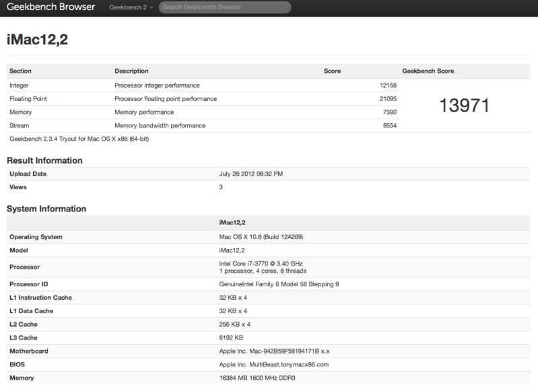This screenshot has width=538, height=392.
Task: Select the L1 Data Cache label
Action: [x=31, y=311]
